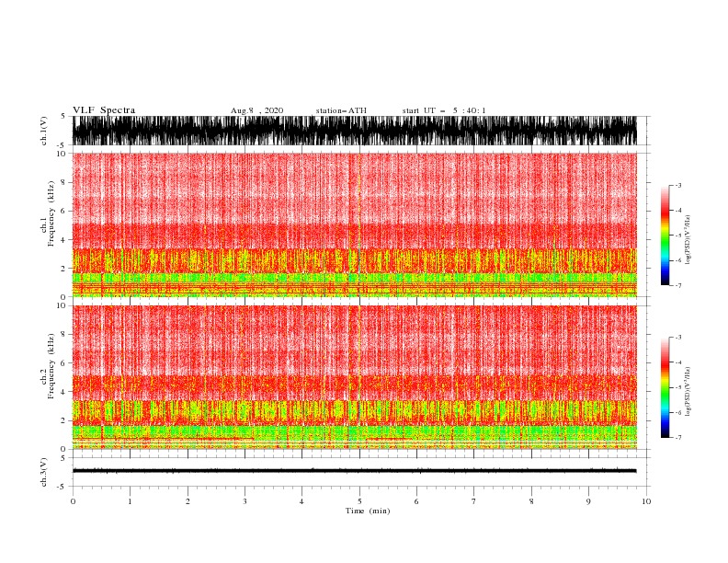Click the ch.1 spectrogram plot area
The width and height of the screenshot is (728, 563).
pyautogui.click(x=355, y=224)
